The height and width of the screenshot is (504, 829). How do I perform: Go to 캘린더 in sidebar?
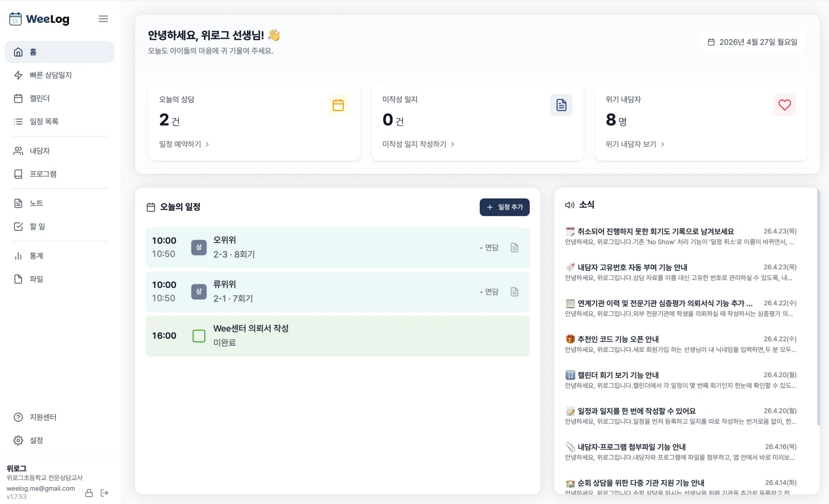(x=59, y=98)
